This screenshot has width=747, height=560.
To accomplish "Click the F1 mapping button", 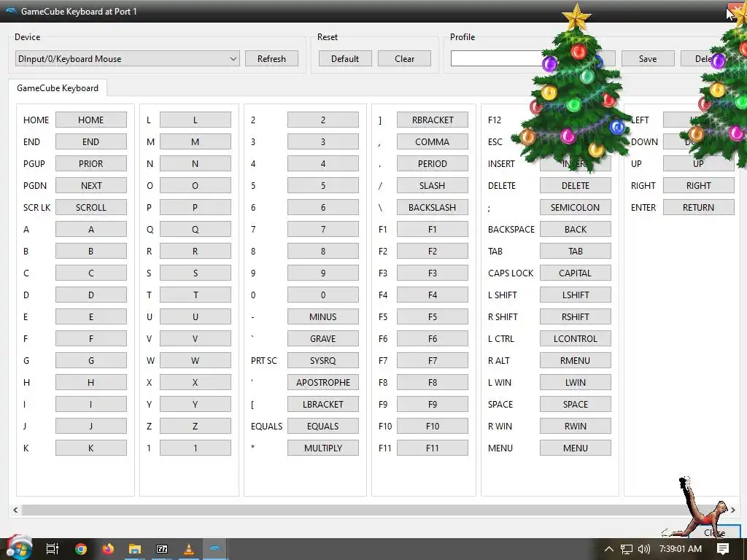I will 433,230.
